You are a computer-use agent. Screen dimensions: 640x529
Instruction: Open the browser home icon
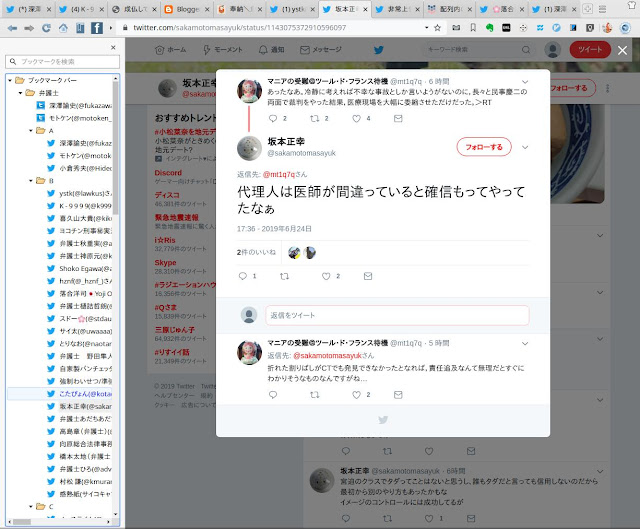pos(63,28)
